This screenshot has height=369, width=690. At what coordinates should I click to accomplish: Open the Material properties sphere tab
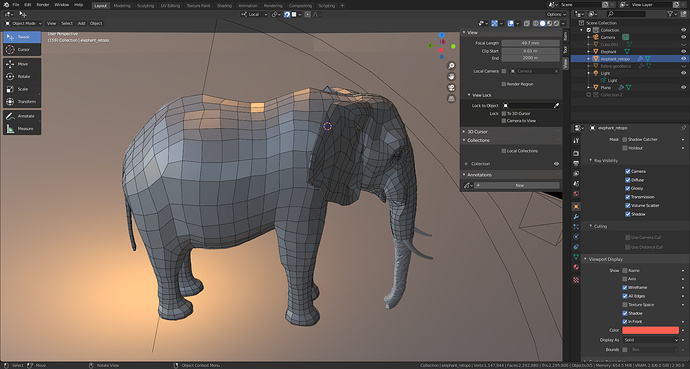coord(576,267)
